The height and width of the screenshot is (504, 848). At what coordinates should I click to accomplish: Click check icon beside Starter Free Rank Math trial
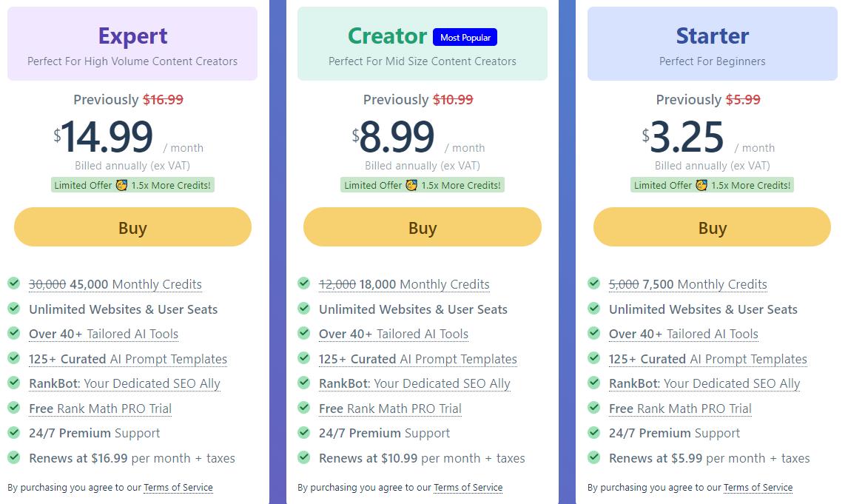(594, 408)
